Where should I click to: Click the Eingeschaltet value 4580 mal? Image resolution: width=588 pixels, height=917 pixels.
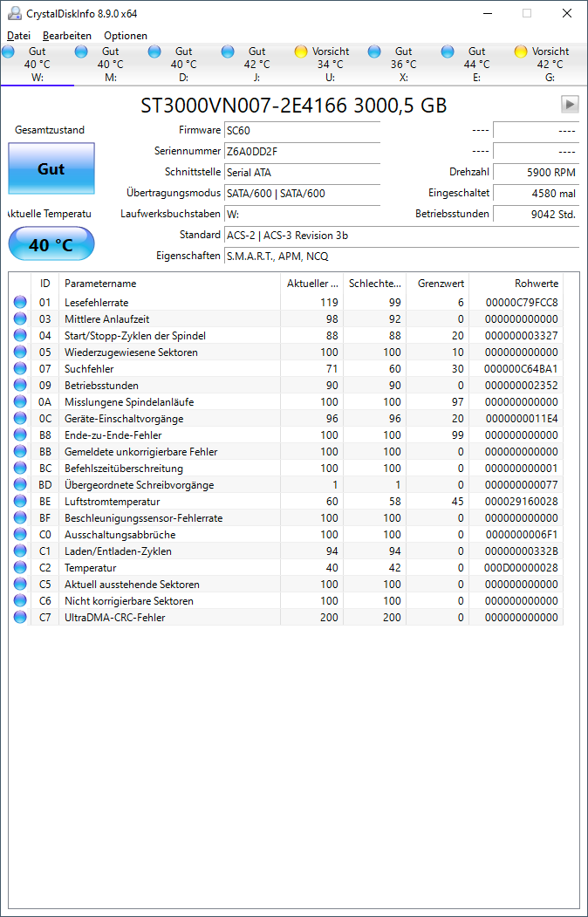pos(536,194)
